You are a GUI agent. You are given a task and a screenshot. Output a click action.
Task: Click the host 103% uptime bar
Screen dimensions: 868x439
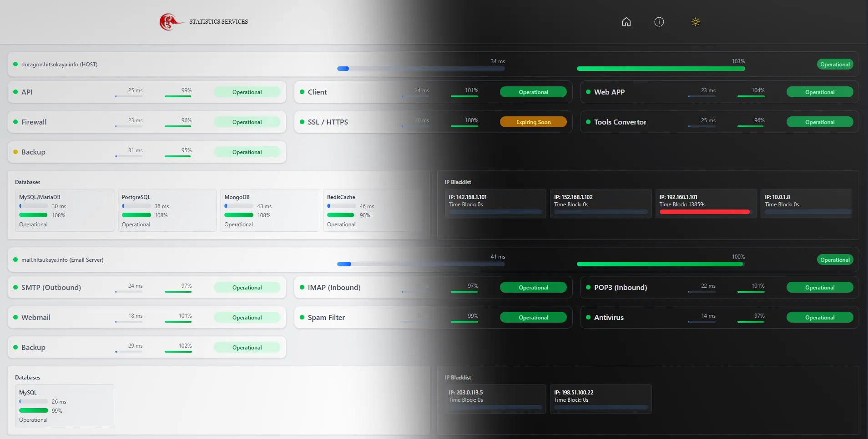(x=661, y=69)
